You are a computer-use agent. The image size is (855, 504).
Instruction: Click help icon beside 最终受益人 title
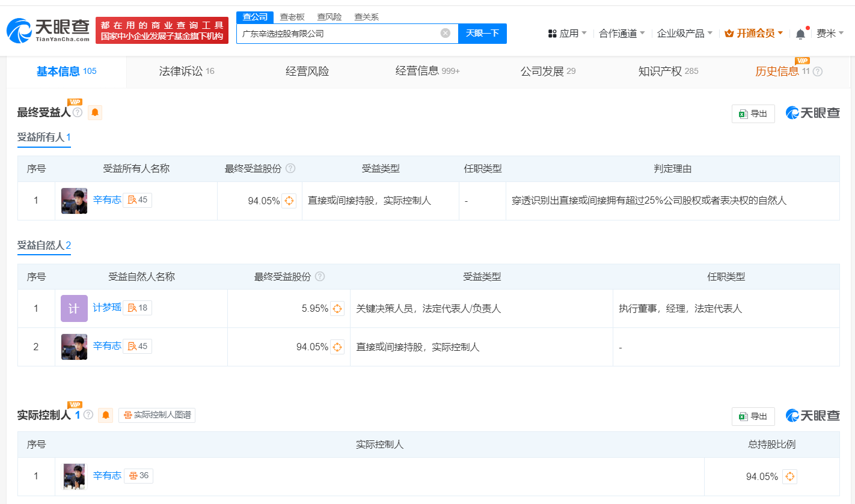(x=78, y=112)
